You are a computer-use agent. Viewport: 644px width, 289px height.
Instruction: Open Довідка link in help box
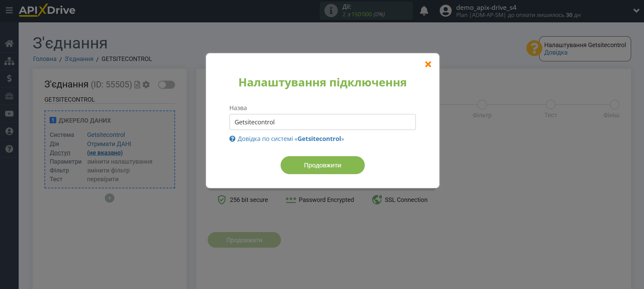pyautogui.click(x=556, y=53)
